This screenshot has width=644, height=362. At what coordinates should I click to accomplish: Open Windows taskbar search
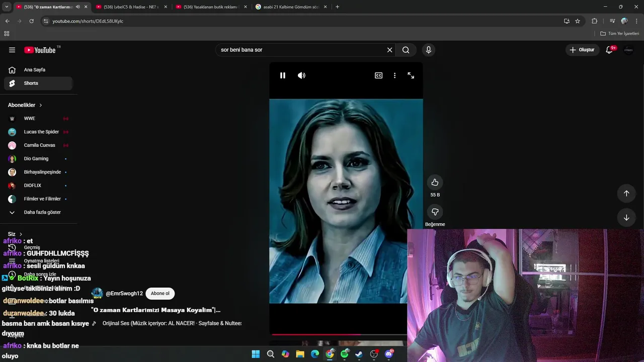click(x=271, y=354)
